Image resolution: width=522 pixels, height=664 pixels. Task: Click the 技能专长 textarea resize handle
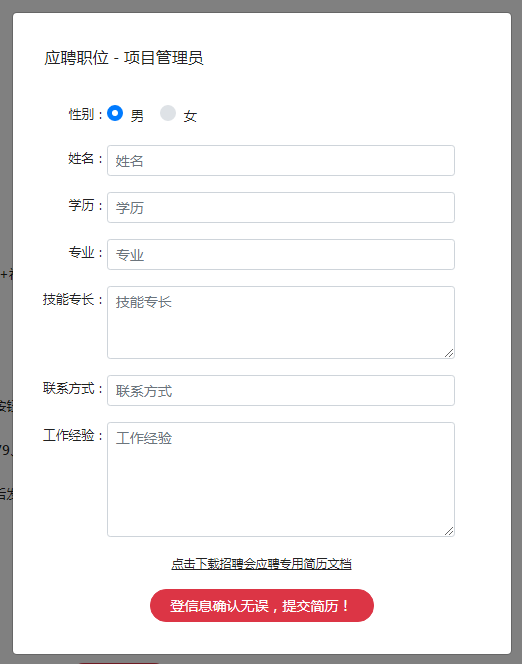[449, 353]
